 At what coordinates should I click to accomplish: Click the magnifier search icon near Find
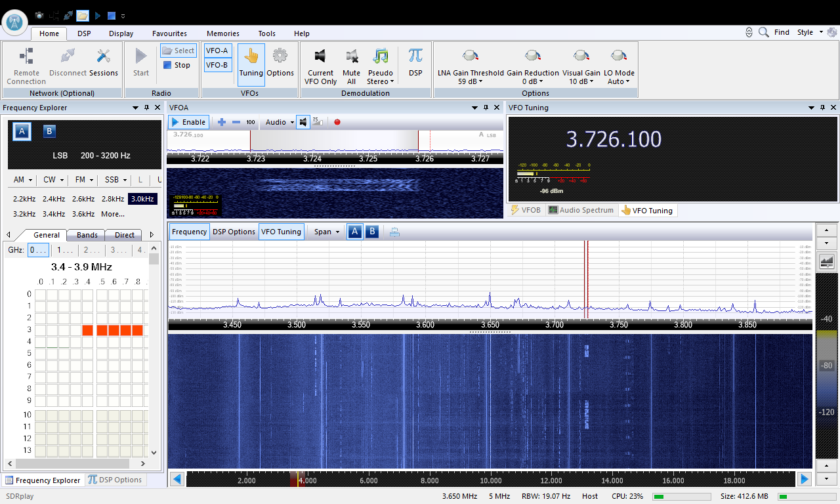pyautogui.click(x=764, y=32)
